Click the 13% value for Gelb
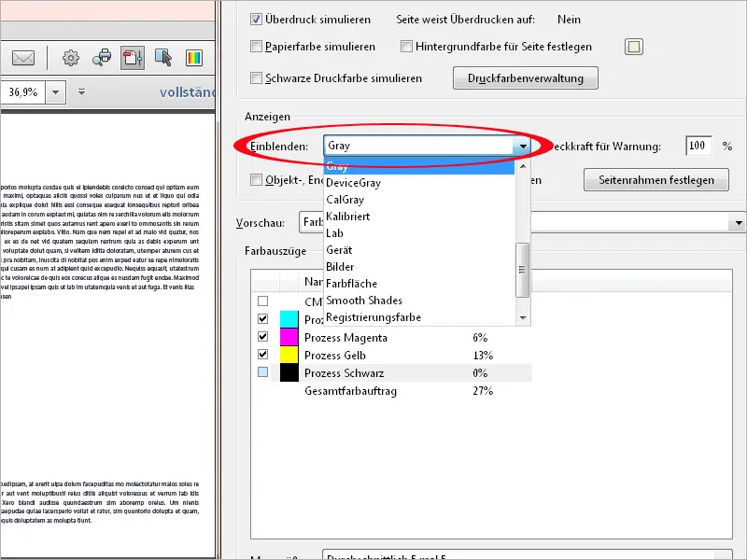This screenshot has height=560, width=747. [x=483, y=356]
